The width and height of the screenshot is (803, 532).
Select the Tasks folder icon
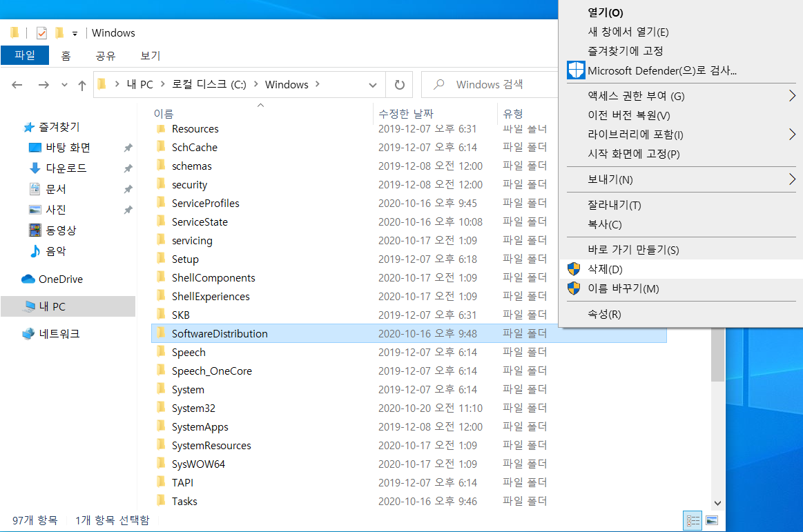point(161,500)
